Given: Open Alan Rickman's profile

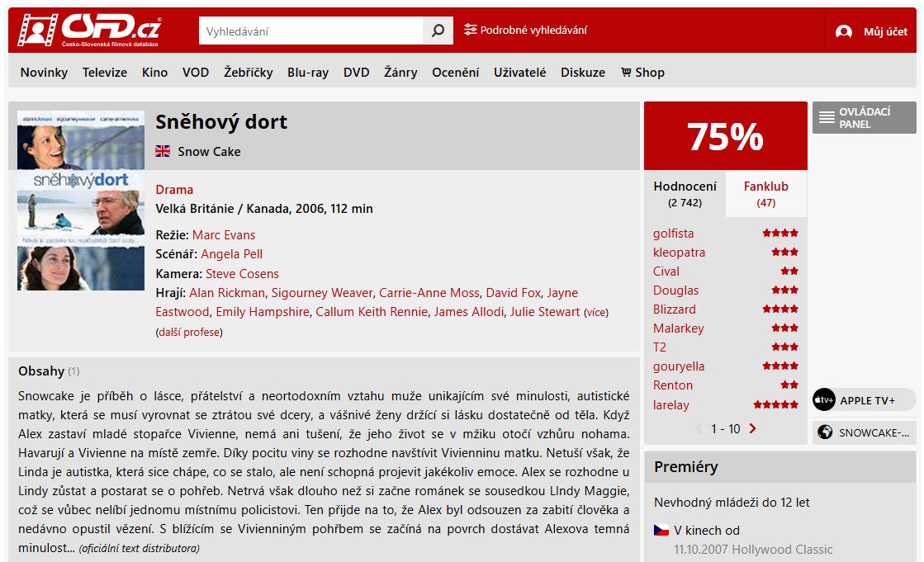Looking at the screenshot, I should coord(227,293).
